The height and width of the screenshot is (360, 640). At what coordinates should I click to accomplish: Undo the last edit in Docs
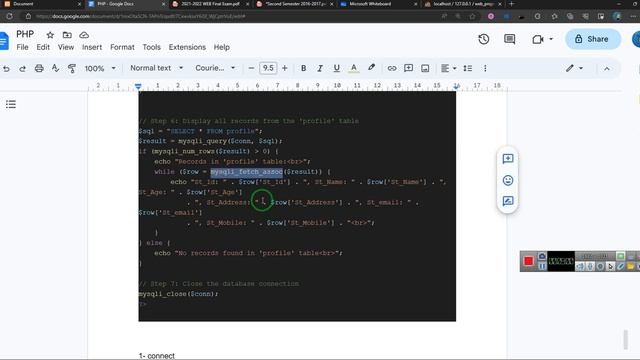tap(7, 69)
